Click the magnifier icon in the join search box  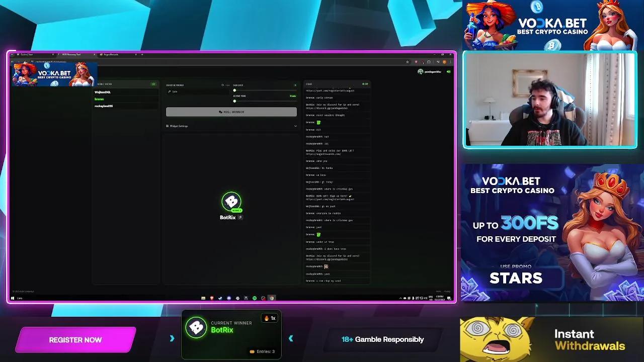coord(170,91)
